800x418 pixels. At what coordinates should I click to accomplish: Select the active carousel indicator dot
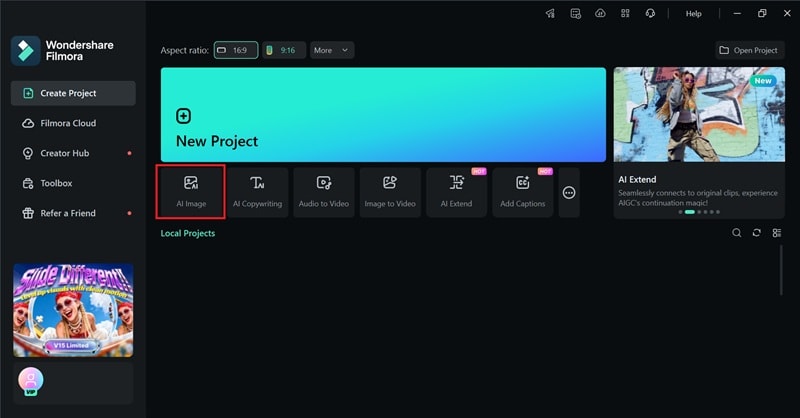[x=689, y=212]
